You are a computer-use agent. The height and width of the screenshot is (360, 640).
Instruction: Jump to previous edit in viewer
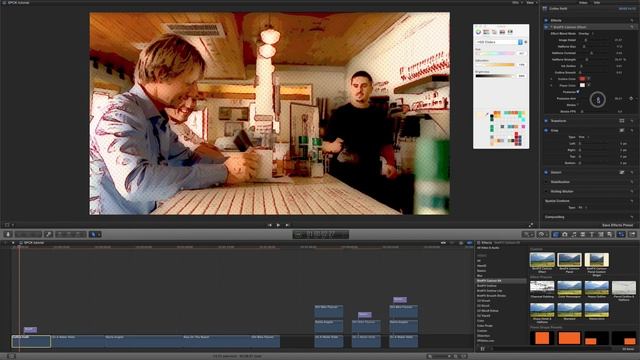269,225
